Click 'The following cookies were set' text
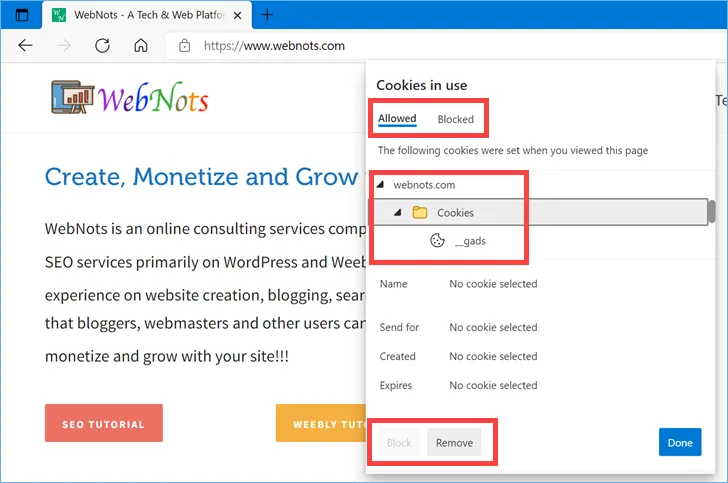This screenshot has width=728, height=483. [513, 150]
